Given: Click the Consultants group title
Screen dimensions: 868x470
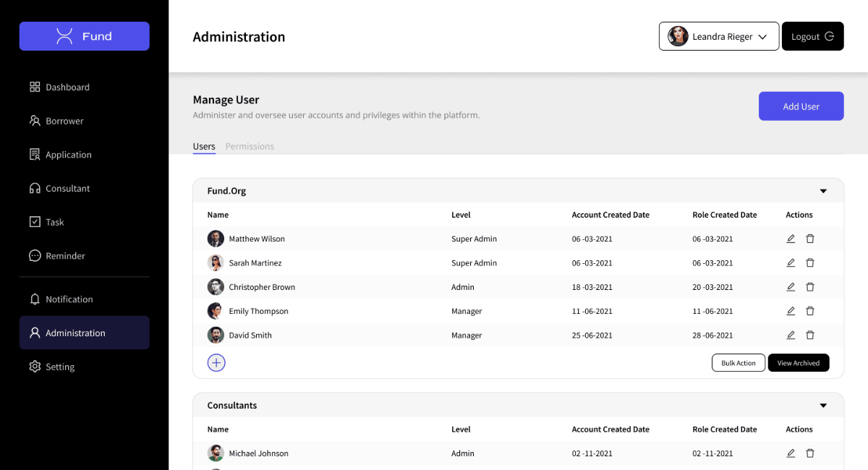Looking at the screenshot, I should 232,406.
